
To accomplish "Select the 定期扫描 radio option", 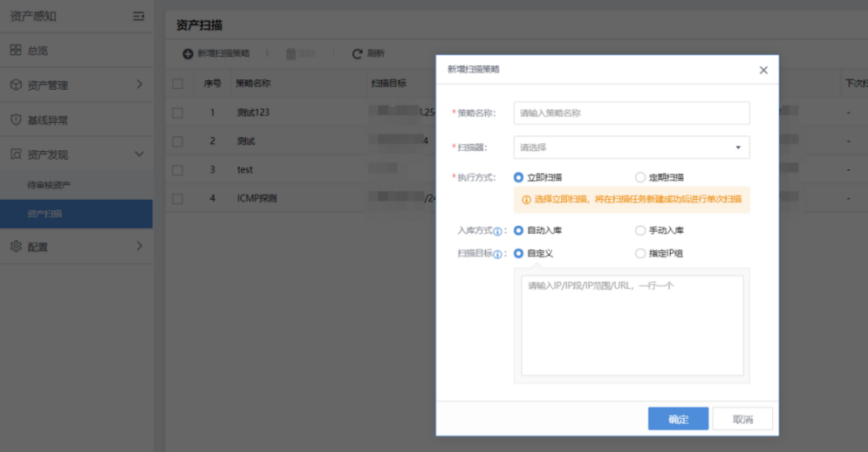I will (x=640, y=177).
